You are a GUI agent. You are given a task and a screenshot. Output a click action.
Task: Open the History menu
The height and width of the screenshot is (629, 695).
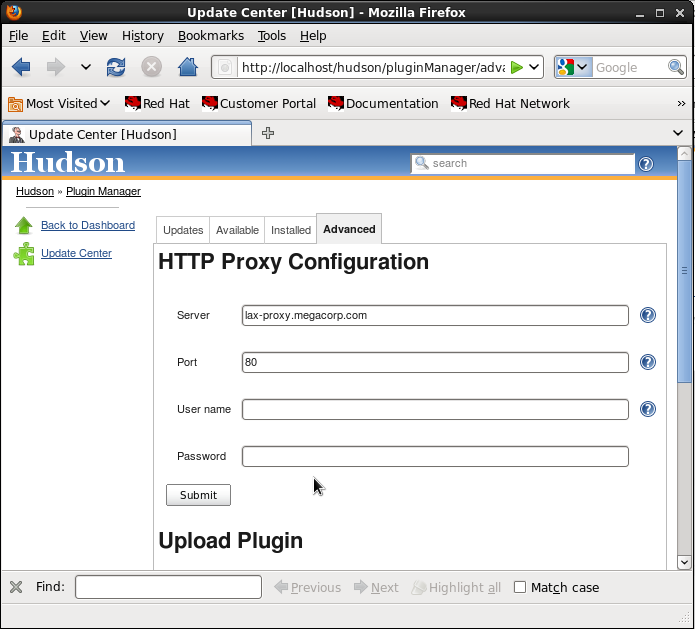pyautogui.click(x=143, y=35)
